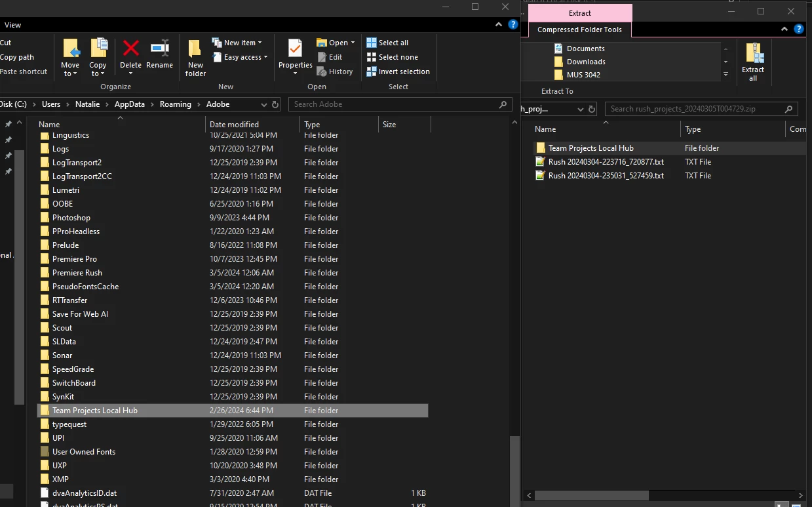Collapse the ribbon in Adobe window

(497, 25)
